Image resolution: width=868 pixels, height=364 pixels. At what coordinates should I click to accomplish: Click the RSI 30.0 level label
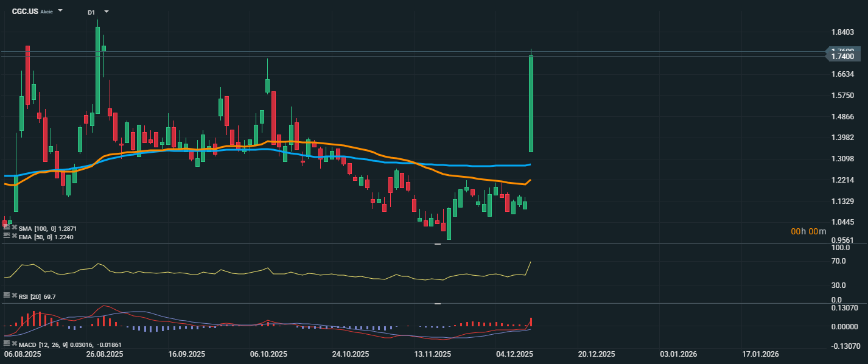click(839, 285)
